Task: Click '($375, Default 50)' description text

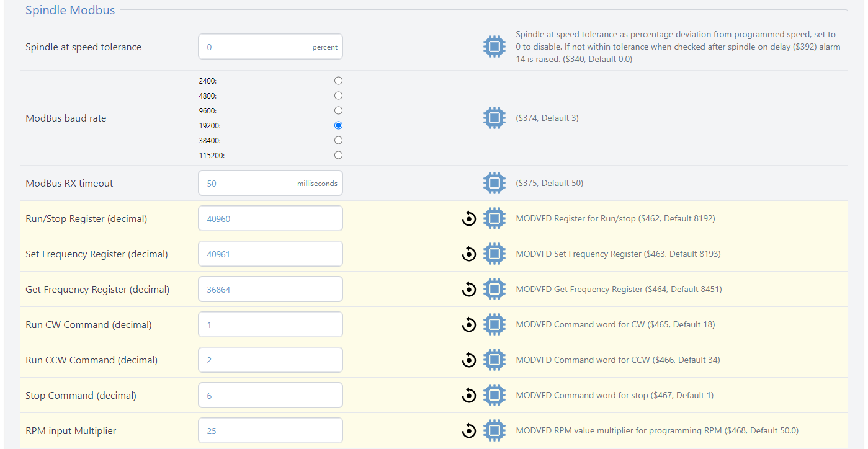Action: pos(550,183)
